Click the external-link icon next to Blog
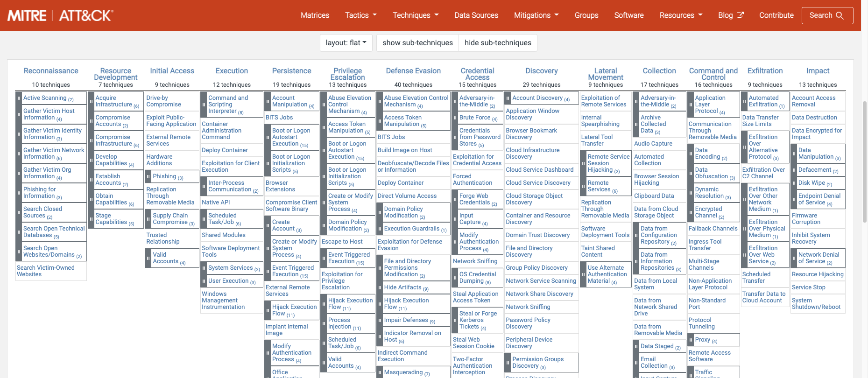The image size is (868, 378). tap(740, 15)
